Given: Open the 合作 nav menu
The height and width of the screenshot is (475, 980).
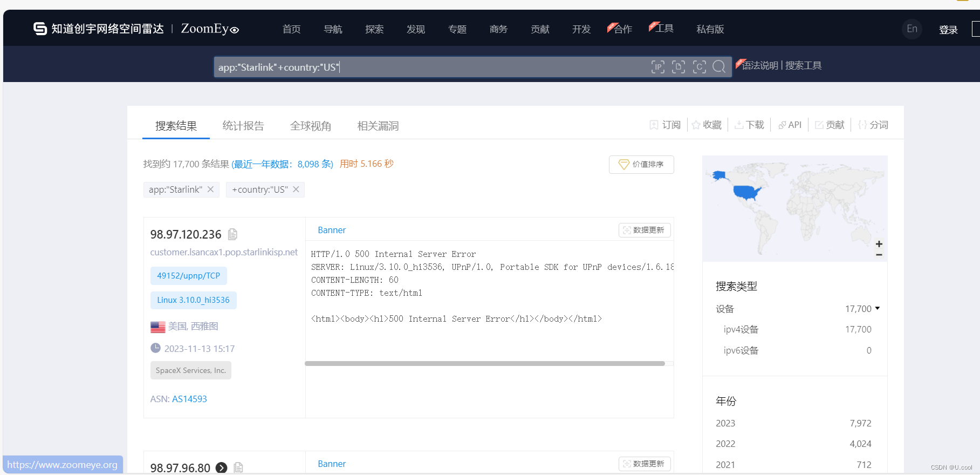Looking at the screenshot, I should coord(623,29).
